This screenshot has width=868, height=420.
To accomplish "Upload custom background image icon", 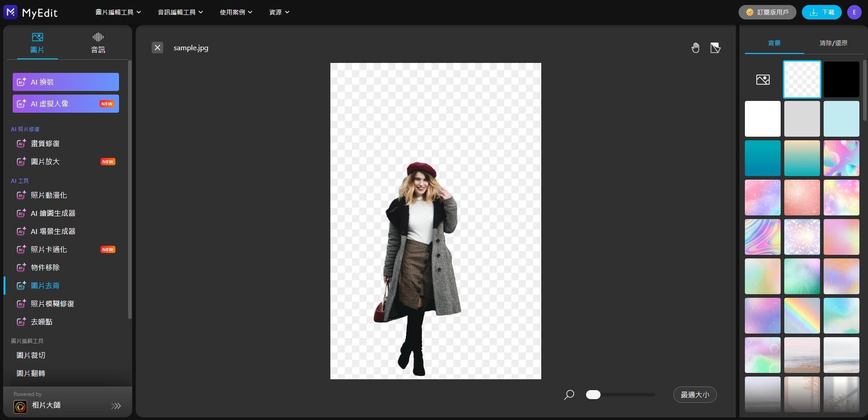I will point(763,80).
